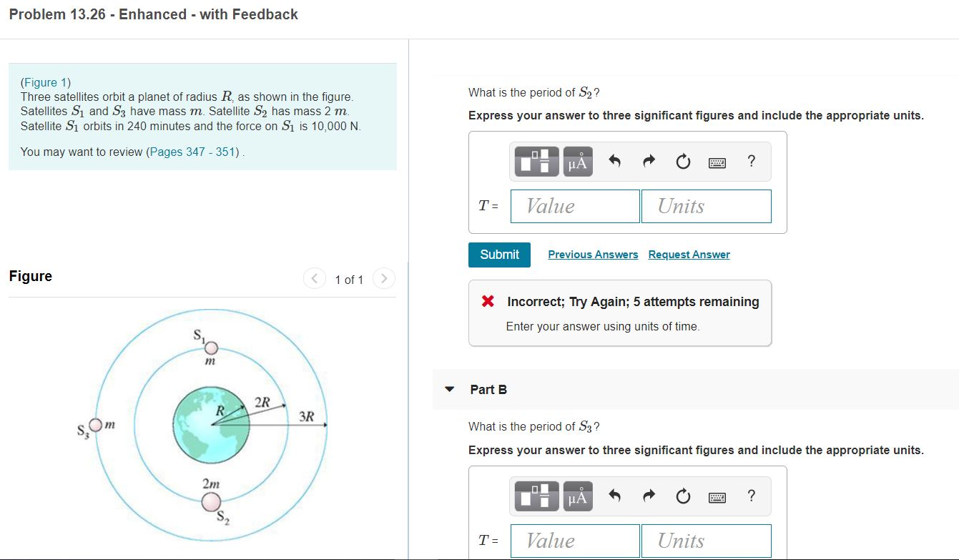The image size is (959, 560).
Task: Open the keyboard shortcuts icon in Part A toolbar
Action: point(716,162)
